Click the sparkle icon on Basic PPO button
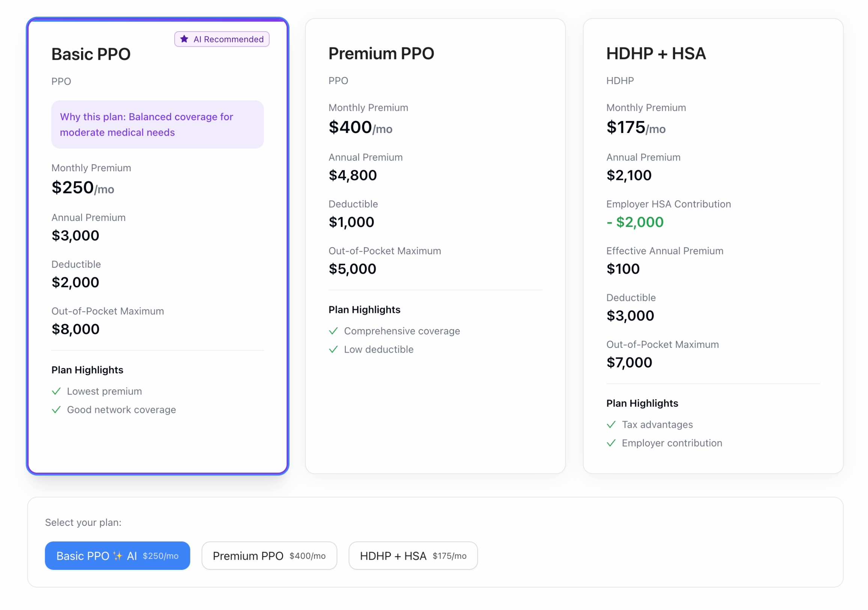Image resolution: width=868 pixels, height=610 pixels. [118, 556]
